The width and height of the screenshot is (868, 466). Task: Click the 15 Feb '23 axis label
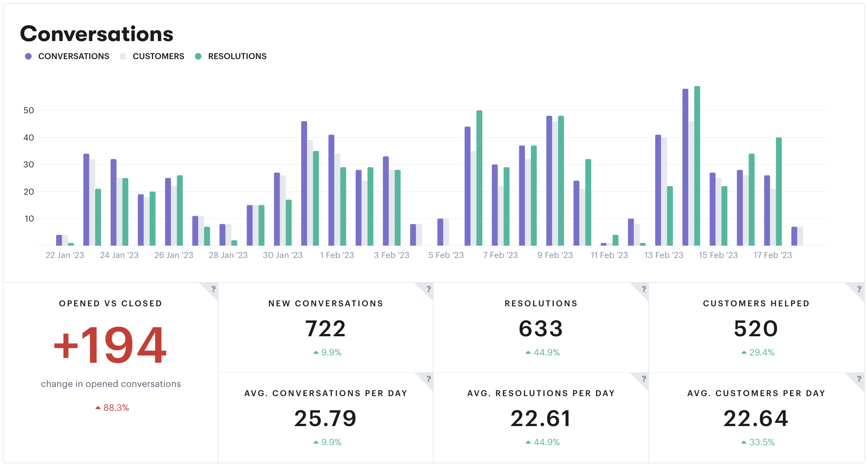(718, 255)
